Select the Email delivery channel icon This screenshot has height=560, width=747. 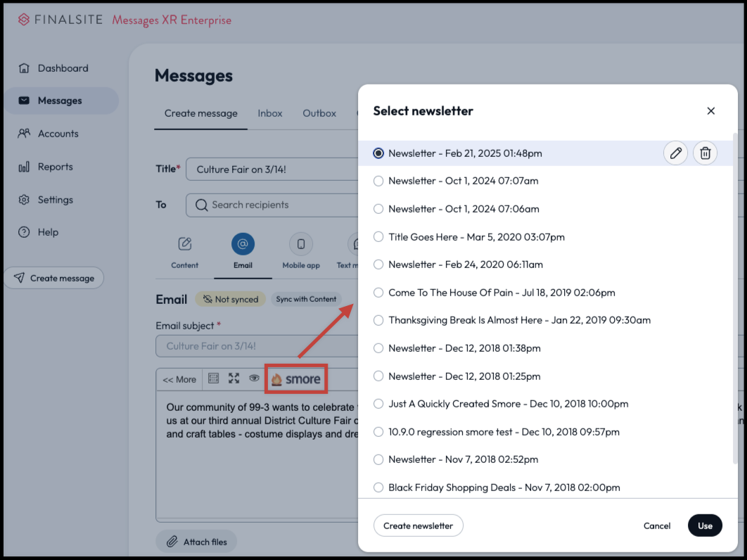click(243, 243)
